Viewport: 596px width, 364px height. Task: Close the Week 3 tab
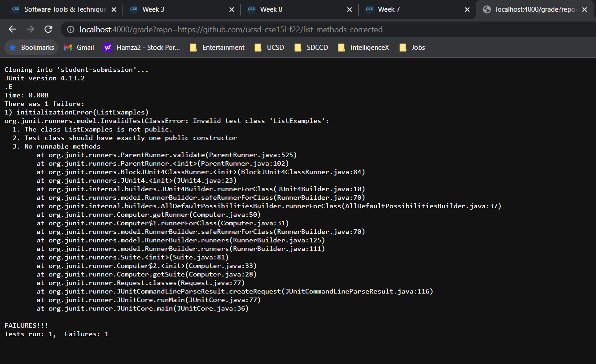point(232,9)
